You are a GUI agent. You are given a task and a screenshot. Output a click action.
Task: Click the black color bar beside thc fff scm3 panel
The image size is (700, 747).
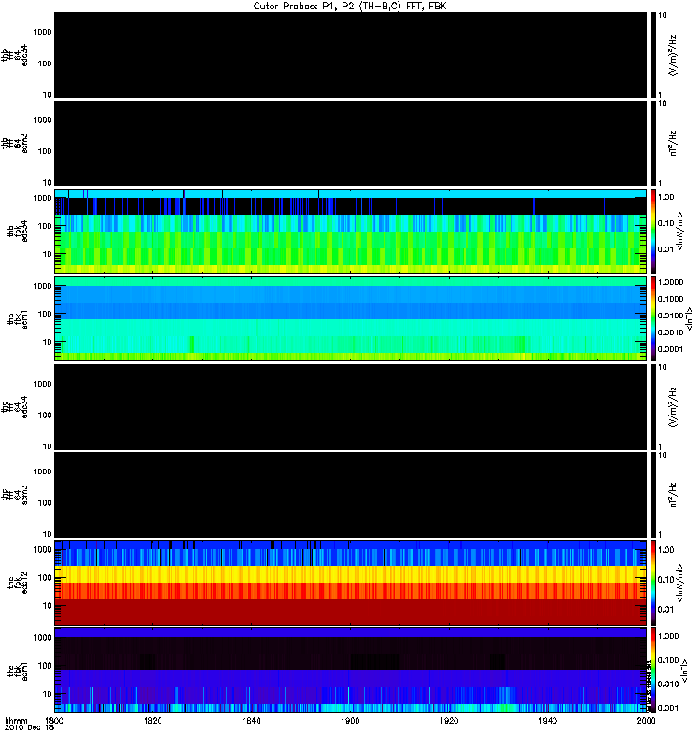(652, 495)
